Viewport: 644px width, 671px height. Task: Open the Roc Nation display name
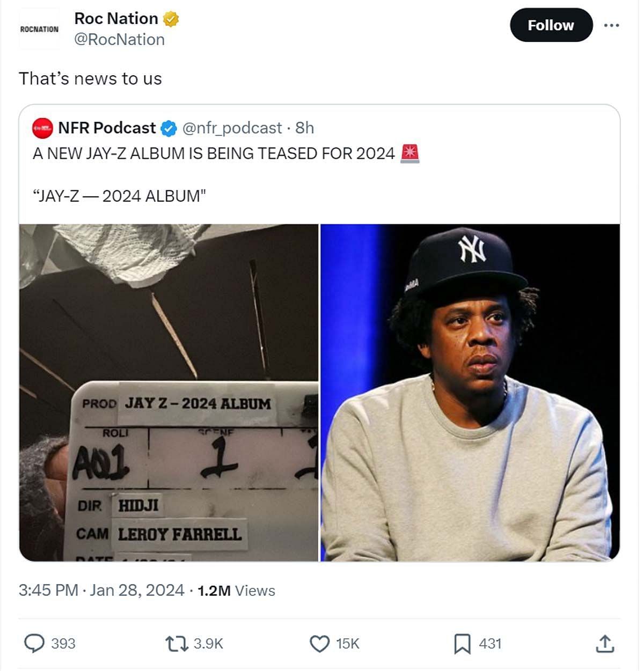click(116, 19)
